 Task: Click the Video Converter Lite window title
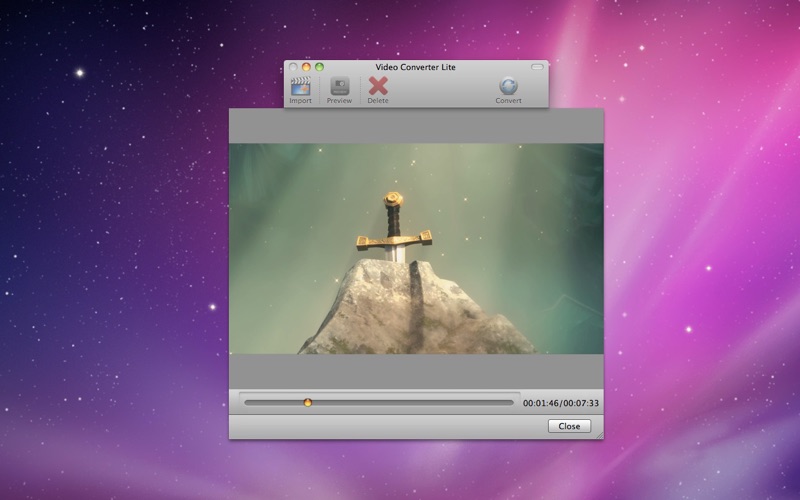415,67
